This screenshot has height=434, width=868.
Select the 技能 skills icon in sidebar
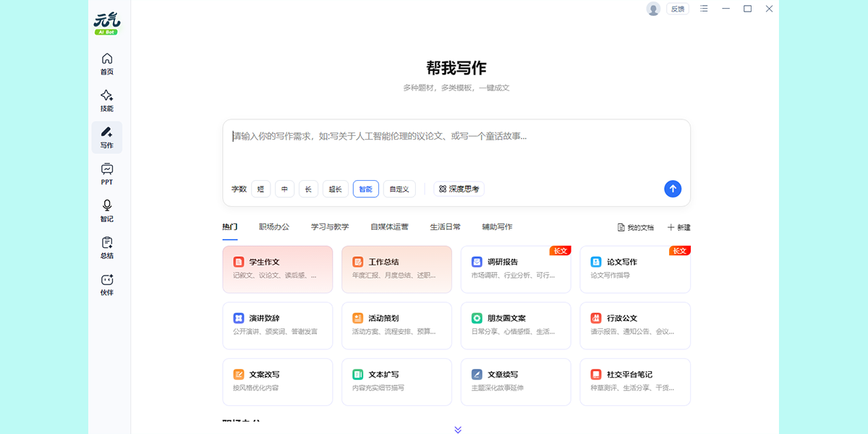point(106,101)
